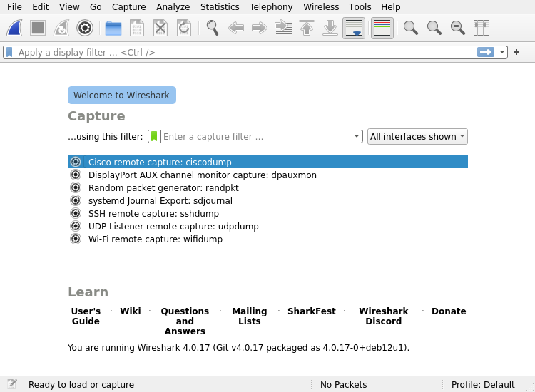Click the go to last packet icon
535x392 pixels.
[330, 28]
